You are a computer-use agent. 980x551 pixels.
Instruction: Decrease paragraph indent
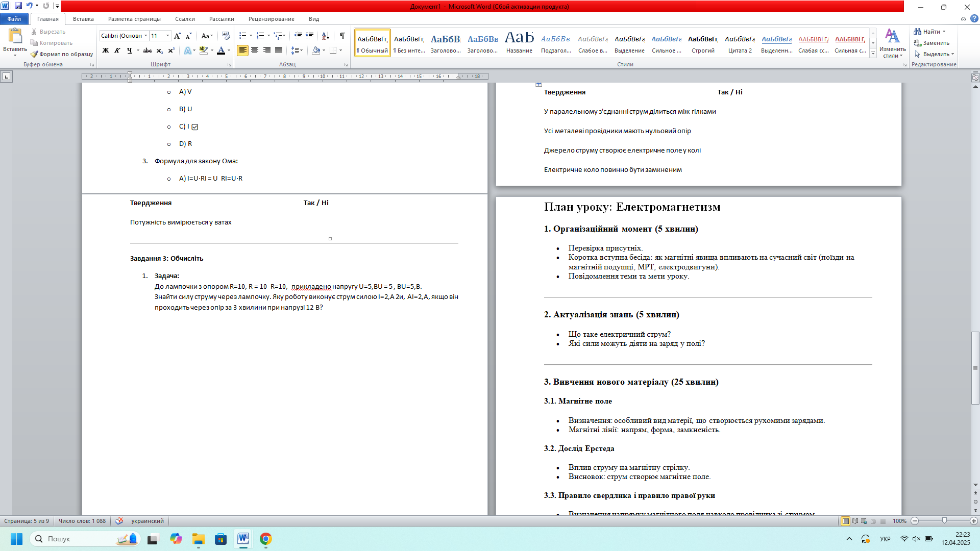pyautogui.click(x=298, y=36)
